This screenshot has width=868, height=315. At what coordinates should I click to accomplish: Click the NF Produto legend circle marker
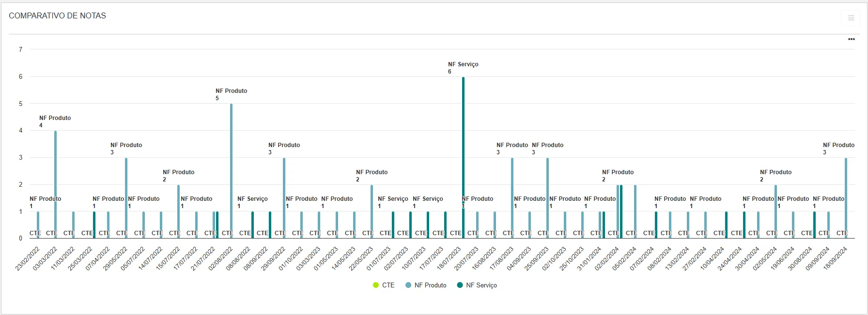click(x=408, y=285)
